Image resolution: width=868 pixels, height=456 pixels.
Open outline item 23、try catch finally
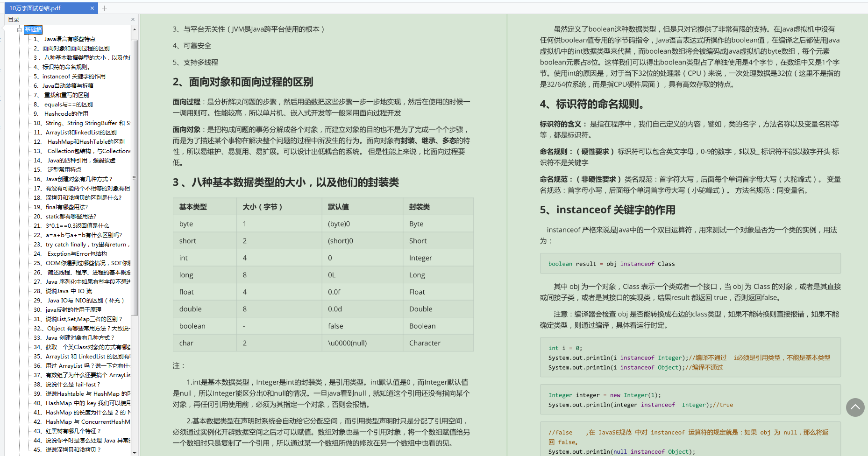(82, 245)
